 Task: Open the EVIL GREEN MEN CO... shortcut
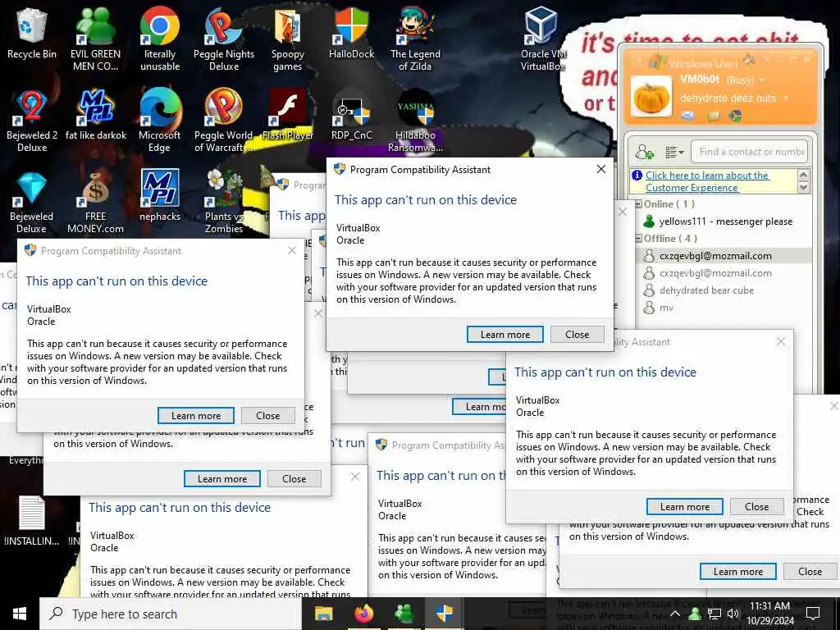click(x=95, y=39)
